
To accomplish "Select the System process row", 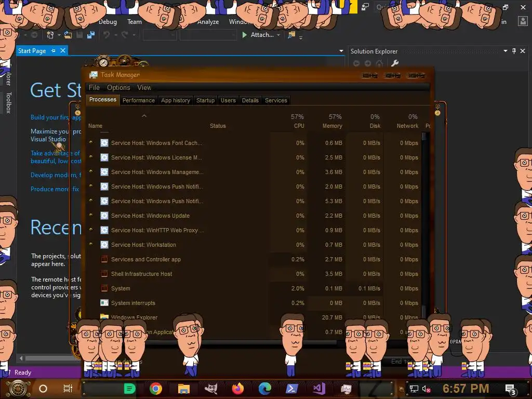I will pos(254,288).
